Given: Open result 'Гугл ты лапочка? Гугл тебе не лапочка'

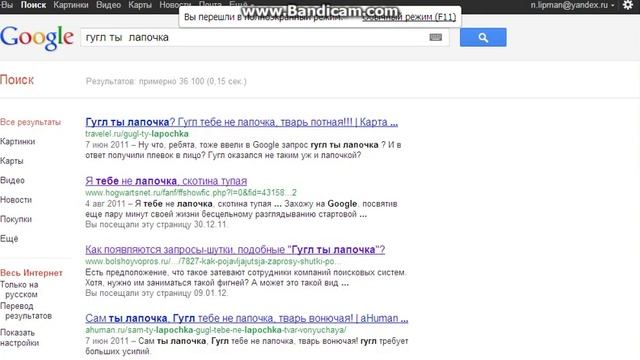Looking at the screenshot, I should click(242, 122).
